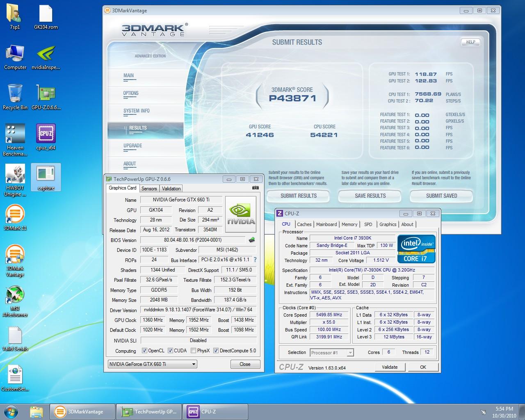Switch to Memory tab in CPU-Z

[349, 224]
